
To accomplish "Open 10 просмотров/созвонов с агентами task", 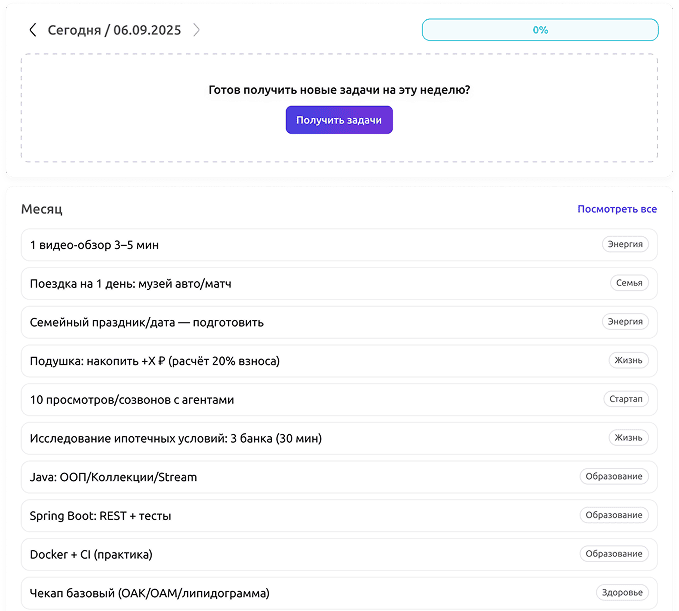I will click(132, 400).
